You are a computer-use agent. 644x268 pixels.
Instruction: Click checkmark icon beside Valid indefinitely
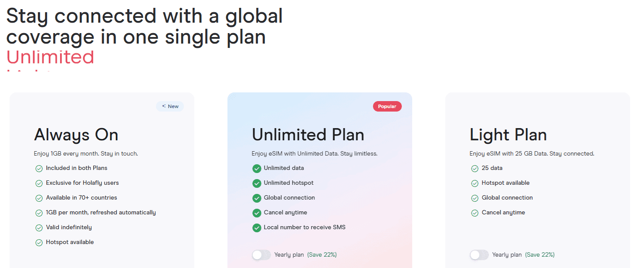[x=39, y=228]
